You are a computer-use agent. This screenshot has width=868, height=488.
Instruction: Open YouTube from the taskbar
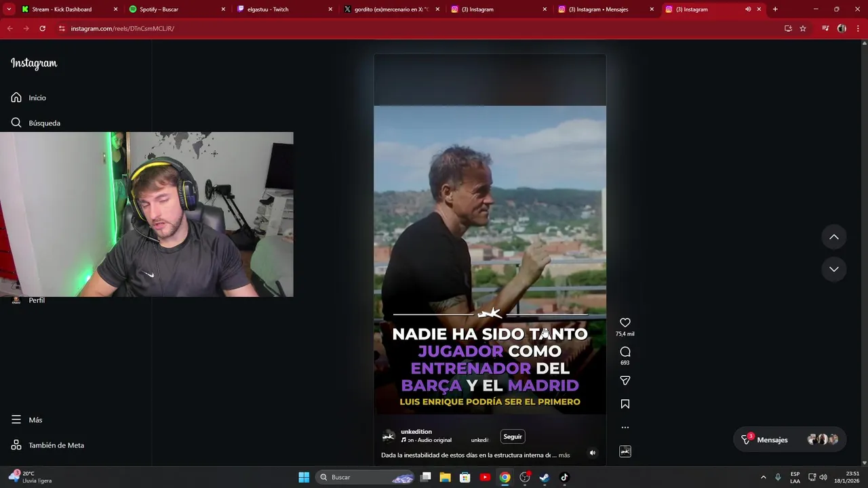[x=485, y=477]
